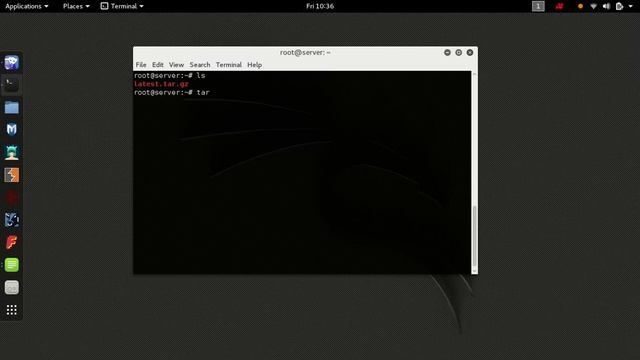Click the 'root@server: ~' window title
Screen dimensions: 640x360
(305, 53)
